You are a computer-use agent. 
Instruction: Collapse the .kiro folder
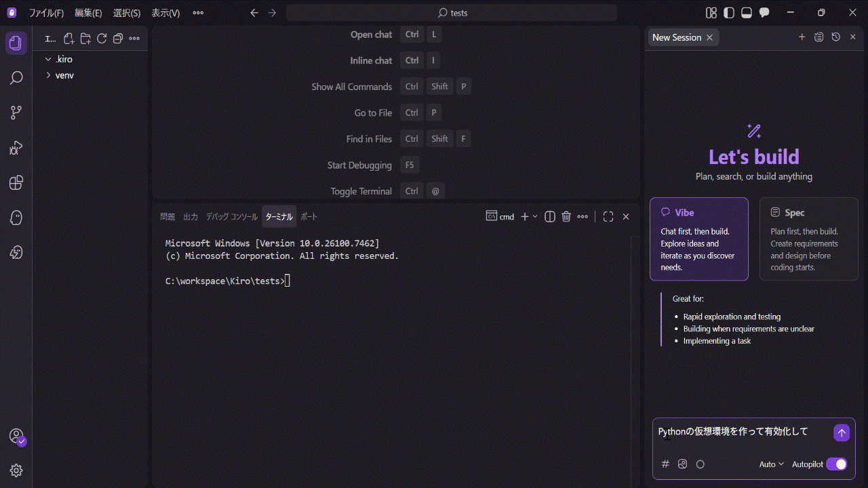click(64, 59)
